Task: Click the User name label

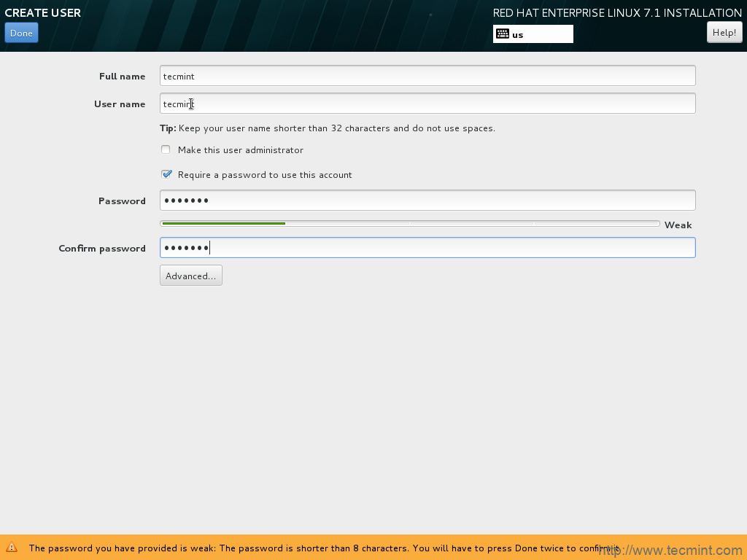Action: click(120, 104)
